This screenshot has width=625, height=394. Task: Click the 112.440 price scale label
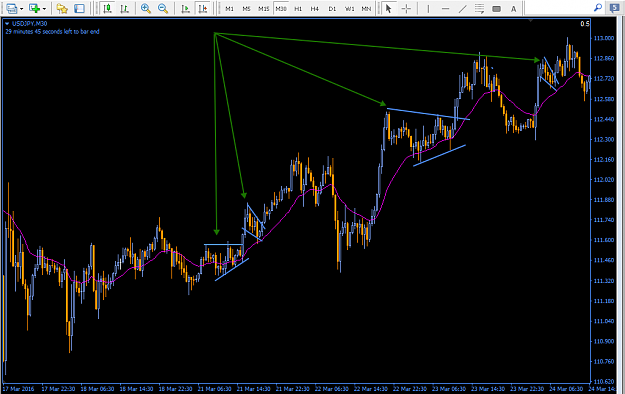[604, 119]
